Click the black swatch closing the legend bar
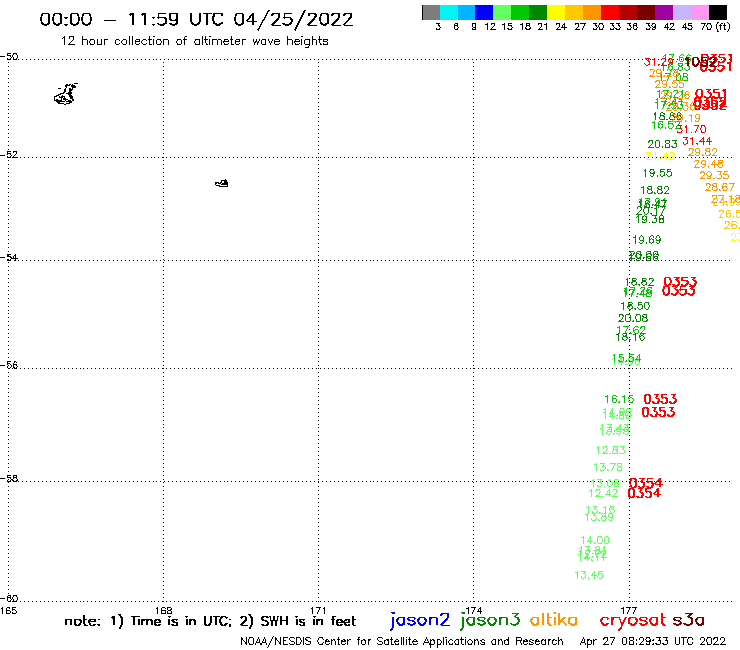The height and width of the screenshot is (650, 740). (717, 12)
